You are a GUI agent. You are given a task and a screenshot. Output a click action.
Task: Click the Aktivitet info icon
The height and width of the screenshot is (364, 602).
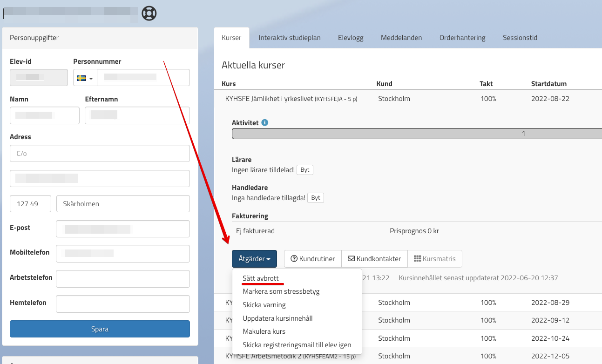(x=264, y=123)
